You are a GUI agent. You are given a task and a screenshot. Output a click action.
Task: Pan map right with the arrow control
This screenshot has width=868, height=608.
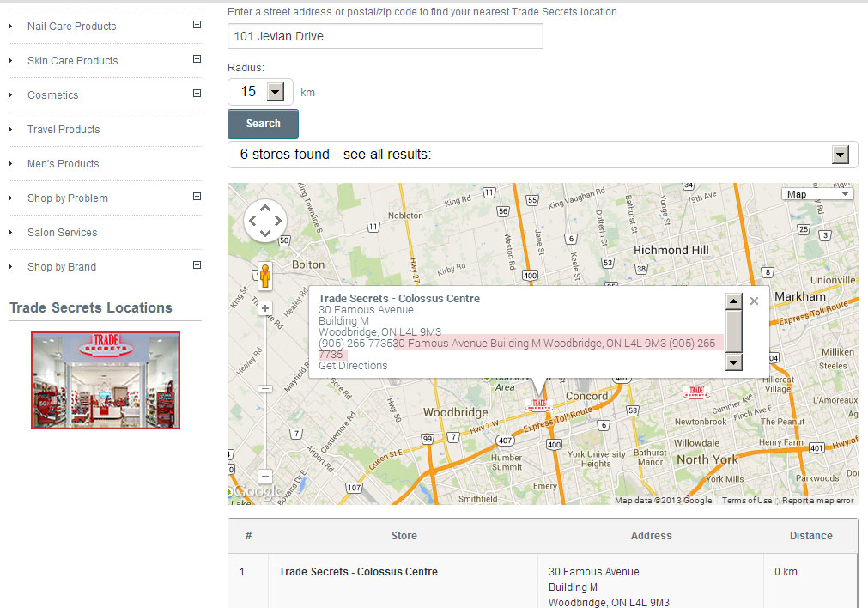[278, 221]
